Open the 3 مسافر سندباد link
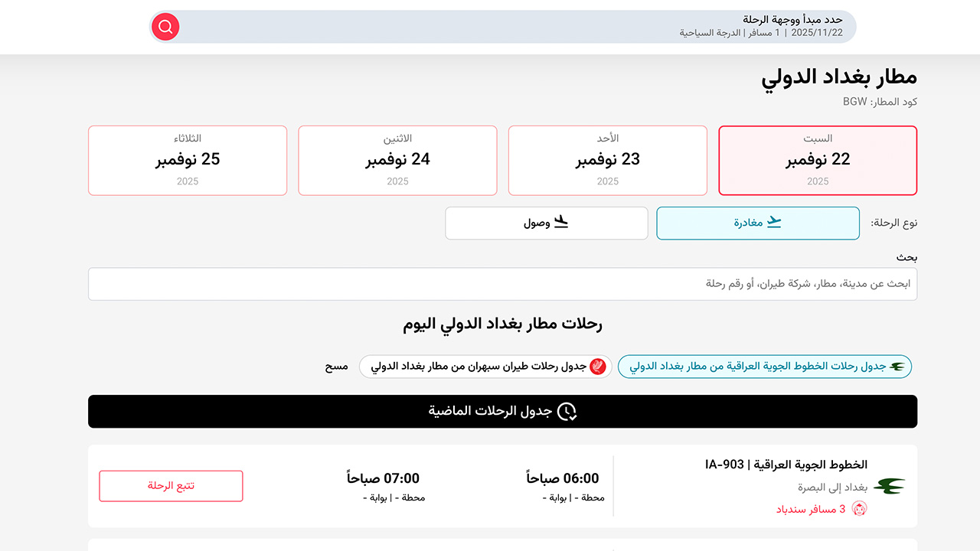The image size is (980, 551). 811,509
